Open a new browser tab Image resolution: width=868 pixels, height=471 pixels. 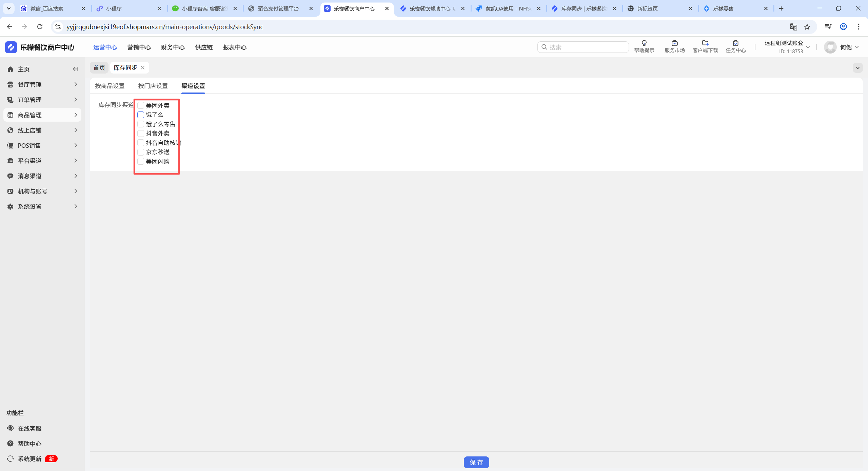coord(781,8)
